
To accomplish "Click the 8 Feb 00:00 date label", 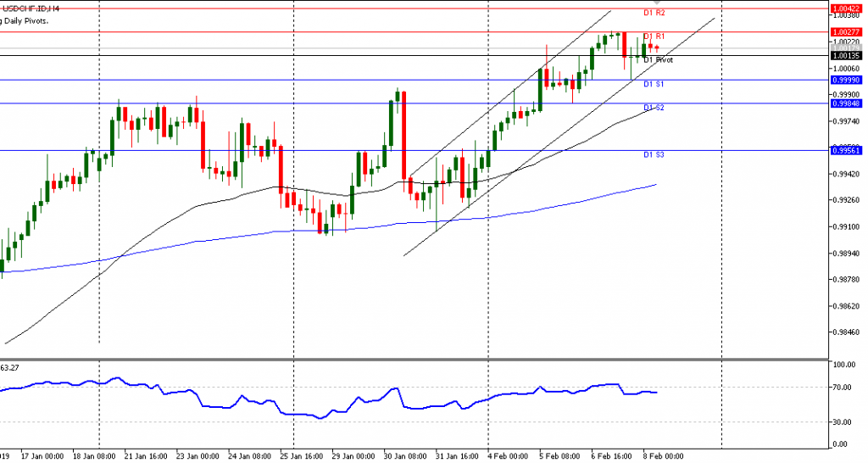I will point(664,455).
